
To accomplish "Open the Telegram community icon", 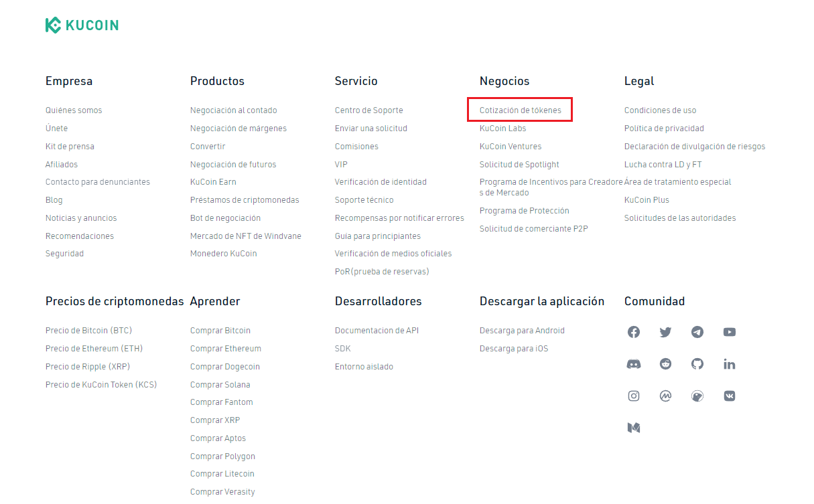I will click(697, 332).
